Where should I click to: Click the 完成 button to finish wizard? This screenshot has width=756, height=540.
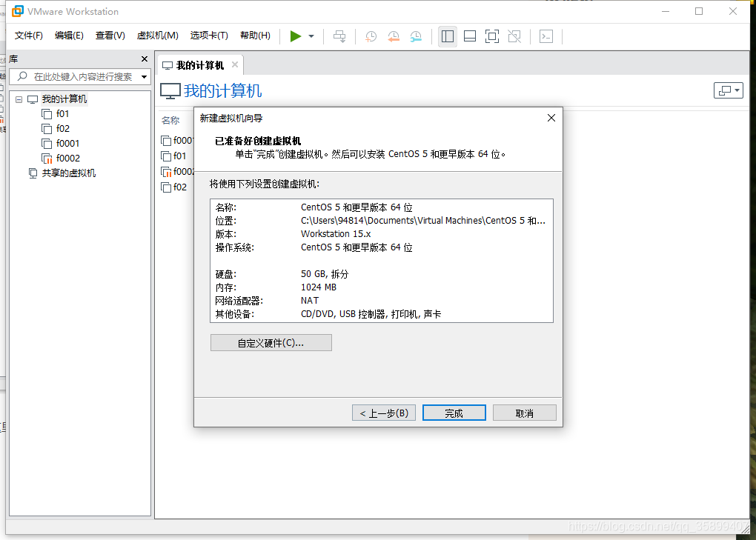[x=454, y=413]
